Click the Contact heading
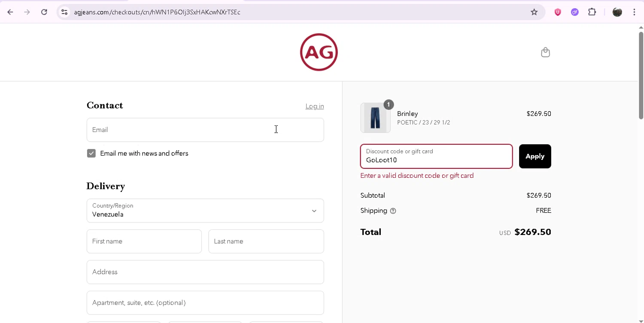The image size is (644, 323). click(105, 105)
